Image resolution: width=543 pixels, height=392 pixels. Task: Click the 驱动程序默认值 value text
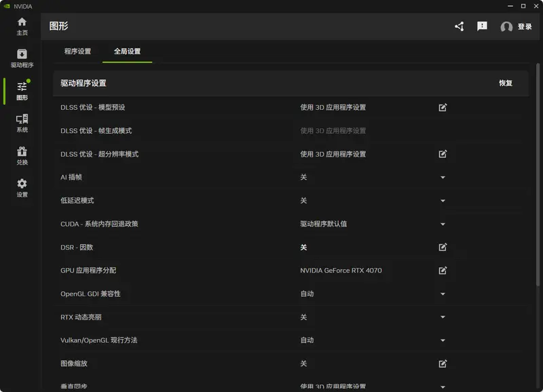coord(324,224)
